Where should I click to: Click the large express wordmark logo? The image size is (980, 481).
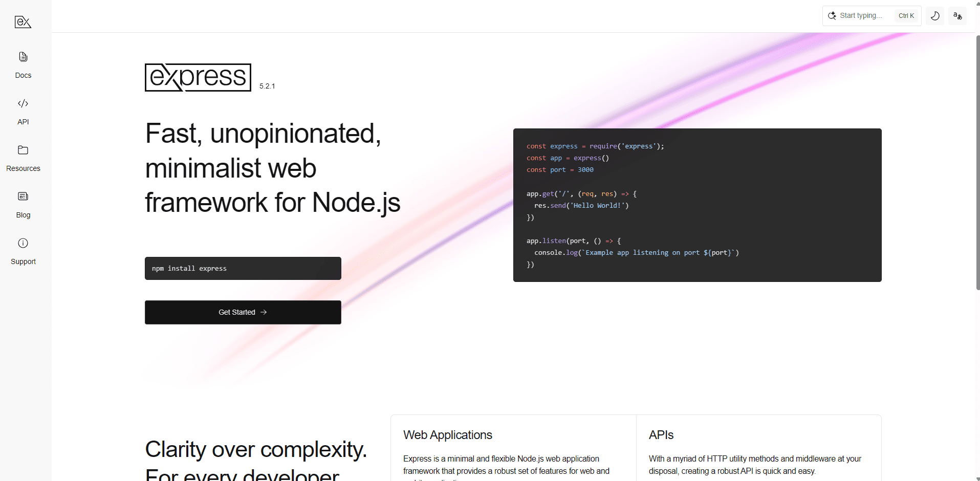[198, 77]
